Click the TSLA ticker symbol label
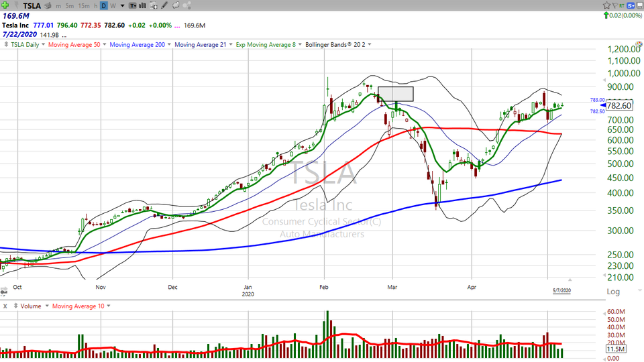The image size is (644, 362). tap(30, 5)
